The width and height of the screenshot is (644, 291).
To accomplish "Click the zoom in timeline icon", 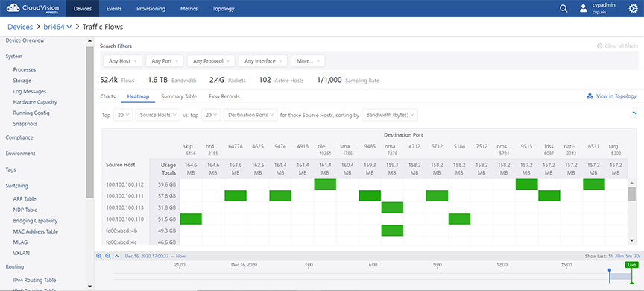I will coord(99,256).
